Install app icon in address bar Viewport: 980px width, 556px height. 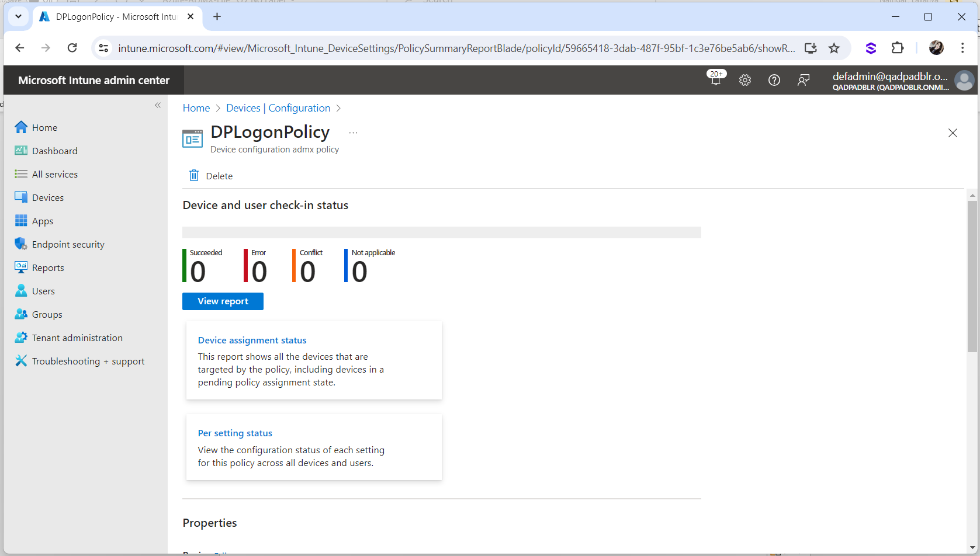[811, 48]
